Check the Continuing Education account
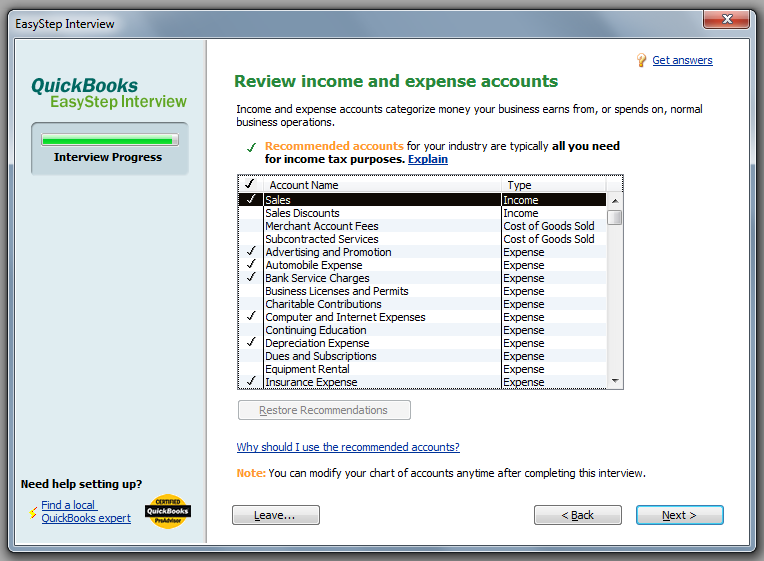The width and height of the screenshot is (764, 561). click(x=251, y=330)
